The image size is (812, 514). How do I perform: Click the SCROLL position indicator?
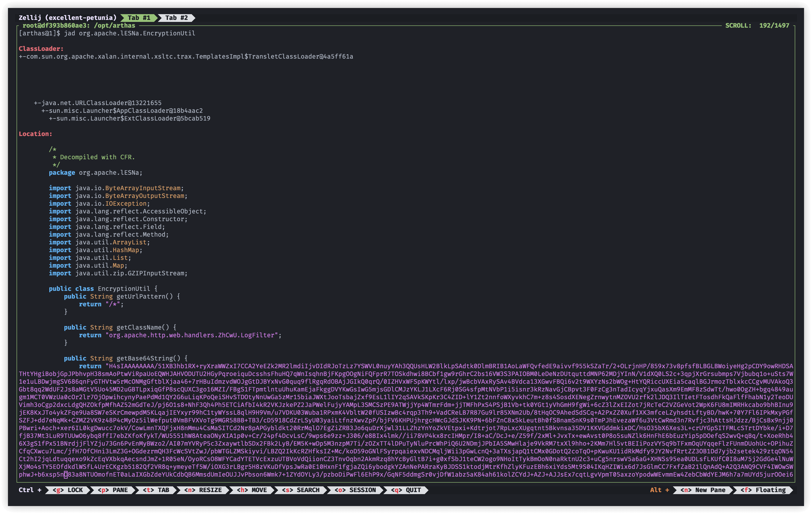pyautogui.click(x=757, y=26)
